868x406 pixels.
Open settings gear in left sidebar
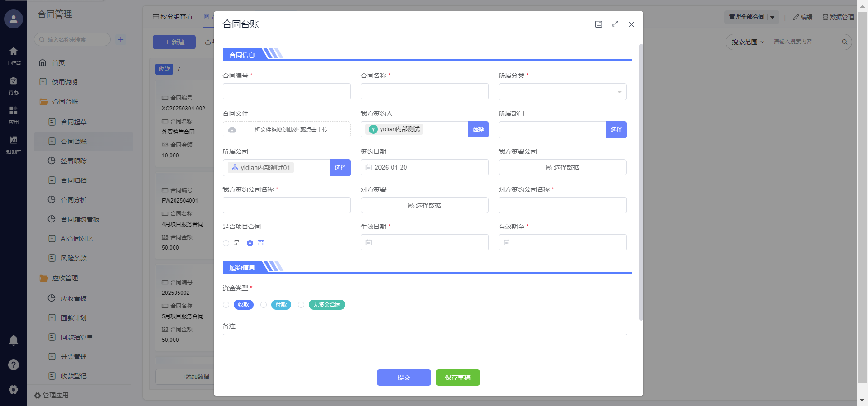[x=14, y=389]
